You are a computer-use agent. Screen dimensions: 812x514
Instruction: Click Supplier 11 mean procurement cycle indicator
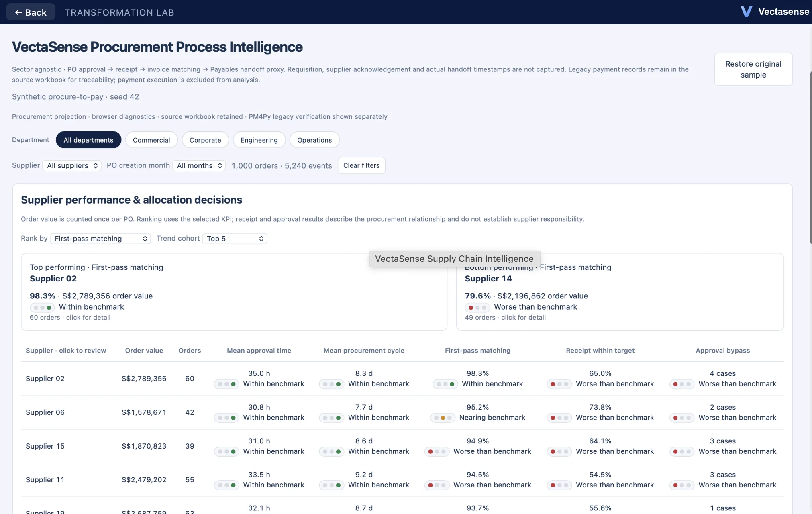[x=332, y=485]
